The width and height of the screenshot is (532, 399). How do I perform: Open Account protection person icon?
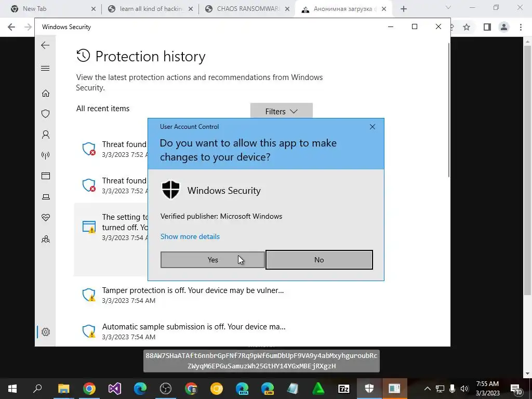(46, 135)
